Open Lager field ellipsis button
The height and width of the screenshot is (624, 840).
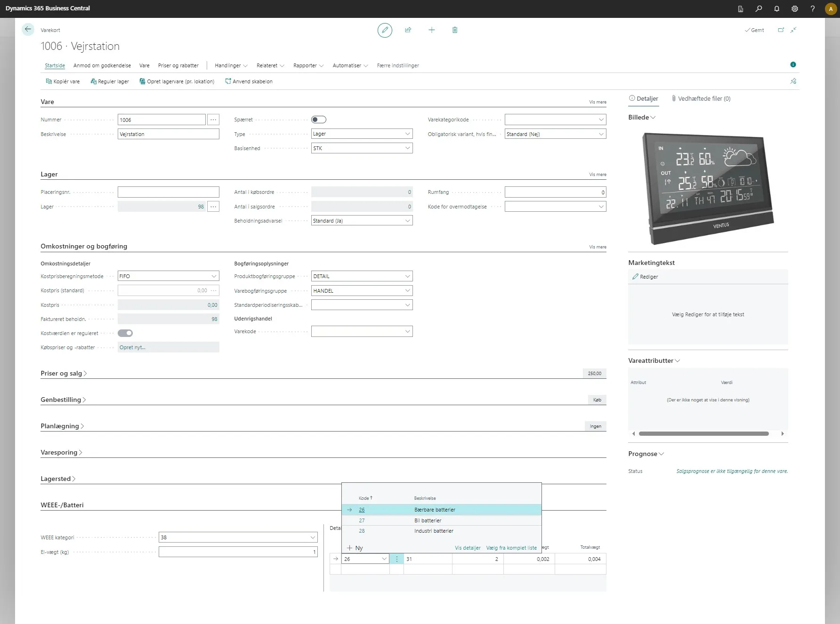213,207
